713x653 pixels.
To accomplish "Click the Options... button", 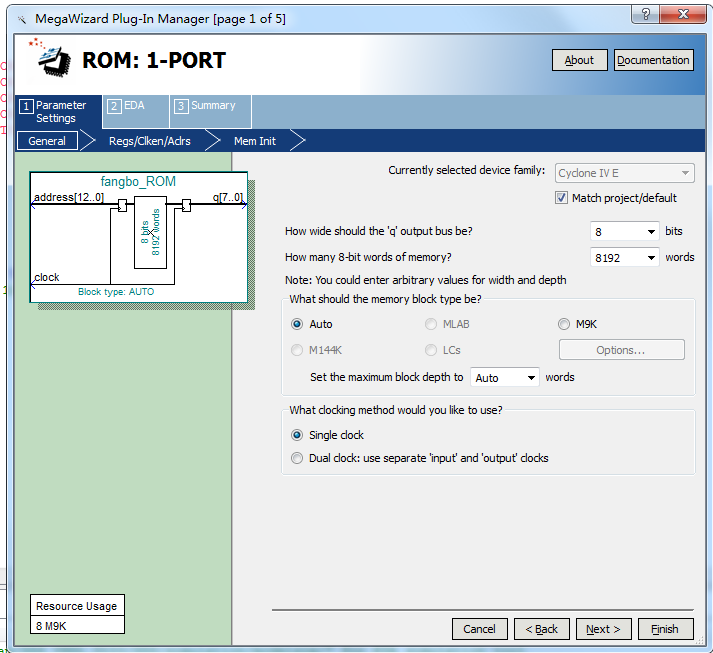I will pyautogui.click(x=621, y=350).
